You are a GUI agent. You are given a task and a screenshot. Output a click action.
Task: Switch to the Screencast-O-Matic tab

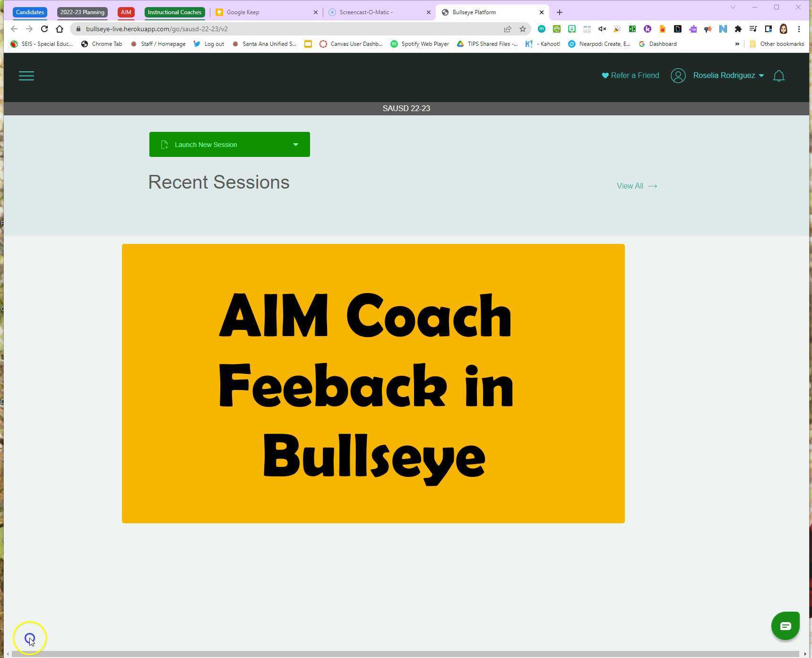click(x=373, y=12)
